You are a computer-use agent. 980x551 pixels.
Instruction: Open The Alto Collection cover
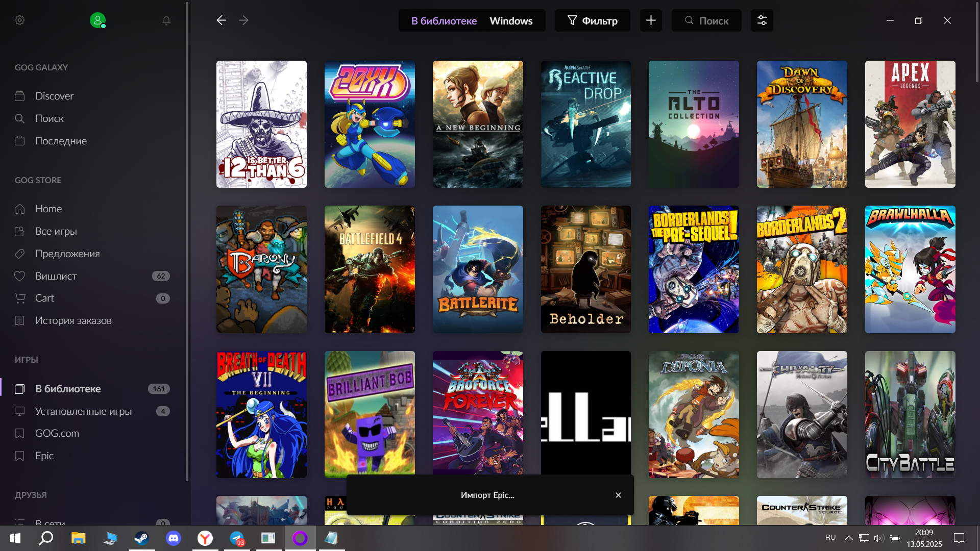694,124
